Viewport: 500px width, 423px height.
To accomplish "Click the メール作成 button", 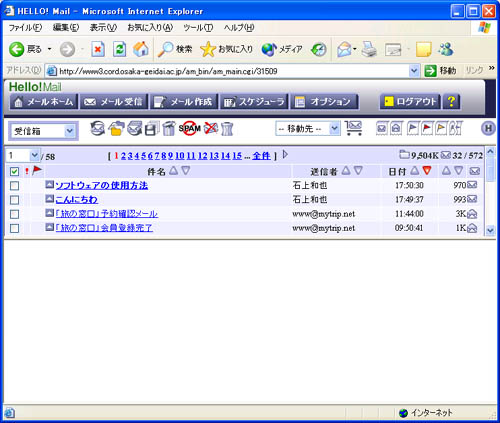I will (x=184, y=102).
